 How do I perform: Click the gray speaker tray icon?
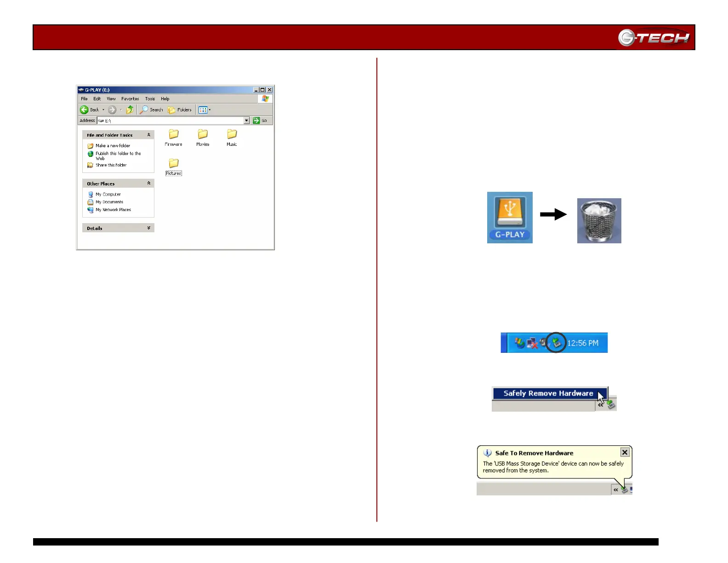click(544, 343)
